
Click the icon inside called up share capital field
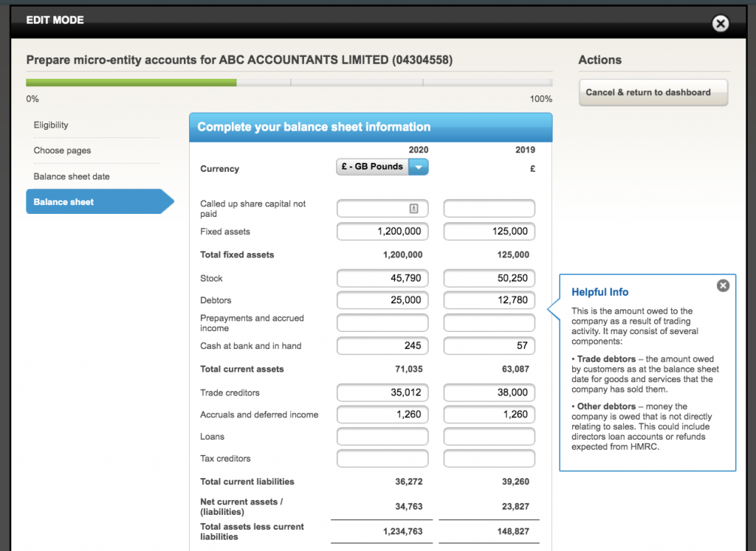[414, 208]
